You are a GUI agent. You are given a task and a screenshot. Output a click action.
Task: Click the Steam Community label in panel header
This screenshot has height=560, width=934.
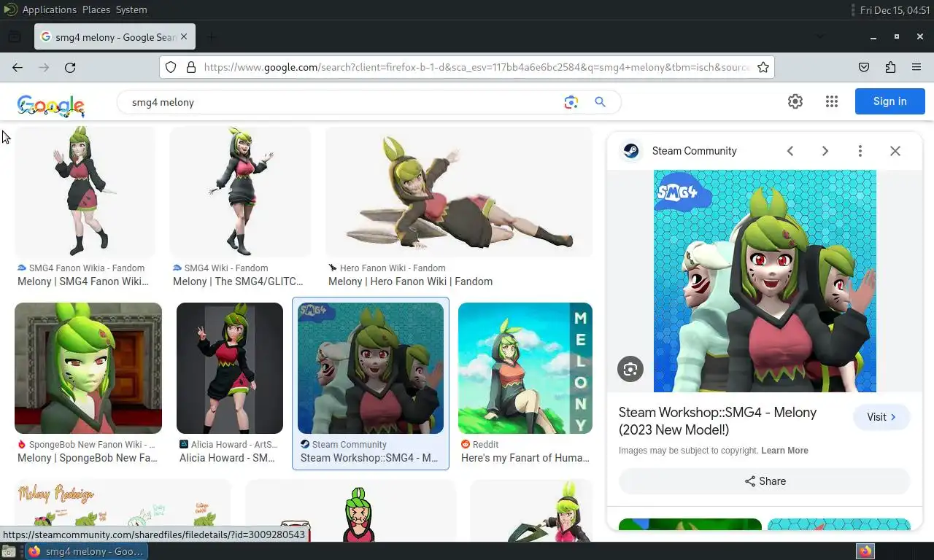coord(695,151)
